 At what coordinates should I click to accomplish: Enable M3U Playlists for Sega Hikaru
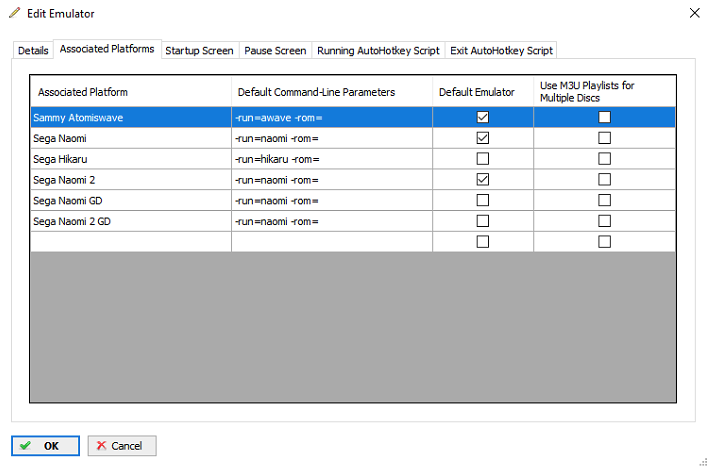(605, 159)
